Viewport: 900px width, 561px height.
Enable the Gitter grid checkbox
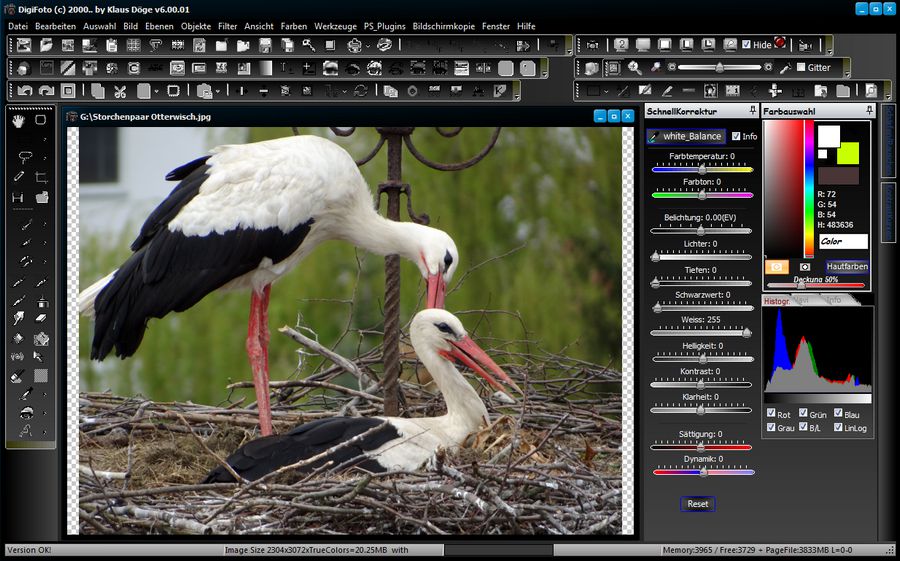pyautogui.click(x=800, y=68)
